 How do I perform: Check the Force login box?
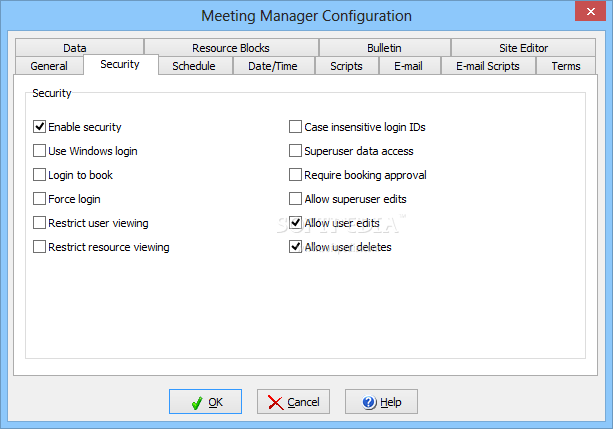[39, 199]
